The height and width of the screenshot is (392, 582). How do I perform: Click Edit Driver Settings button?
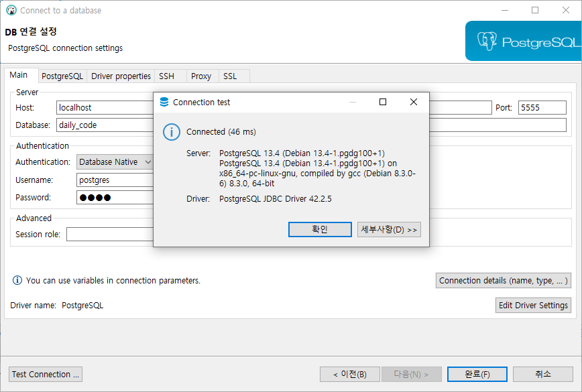pyautogui.click(x=533, y=305)
